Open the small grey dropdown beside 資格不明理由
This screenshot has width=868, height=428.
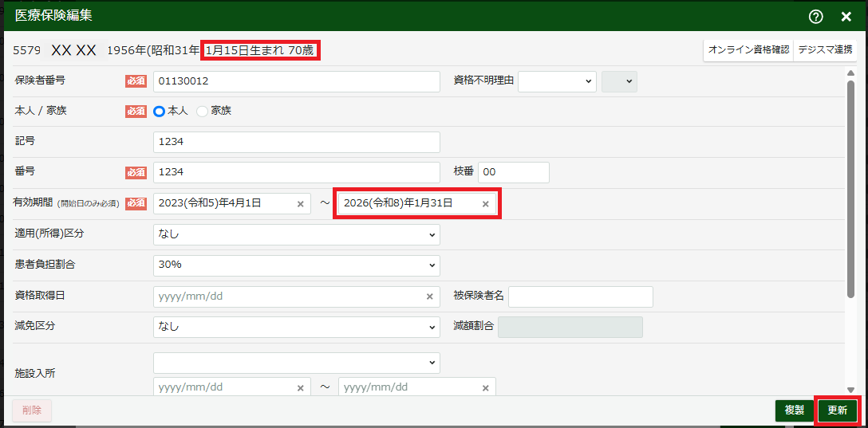[x=619, y=81]
